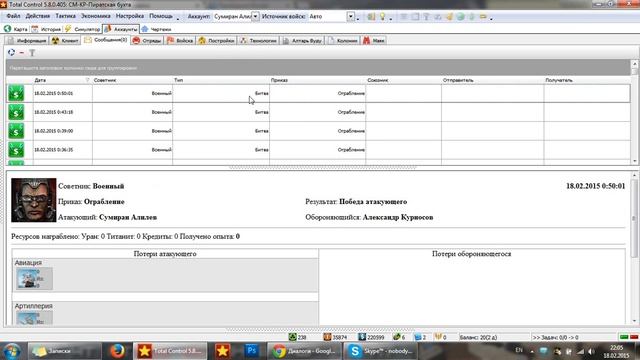
Task: Open Photoshop from the taskbar
Action: pos(251,351)
